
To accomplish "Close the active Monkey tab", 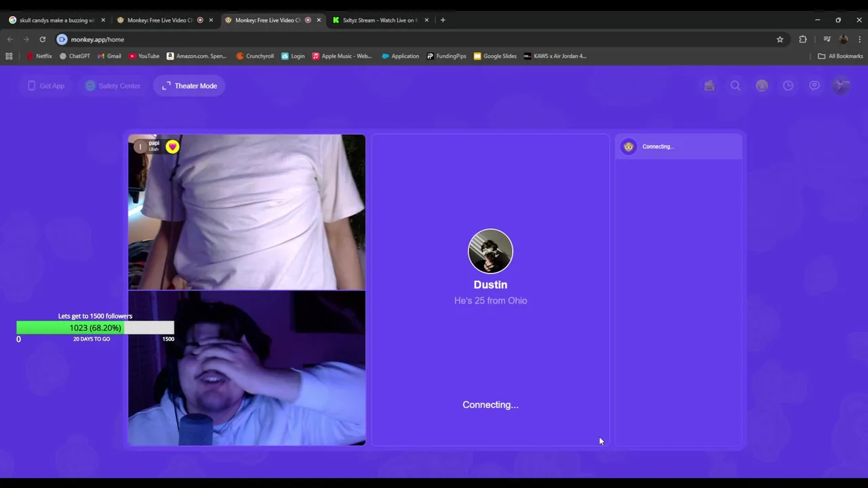I will tap(319, 20).
